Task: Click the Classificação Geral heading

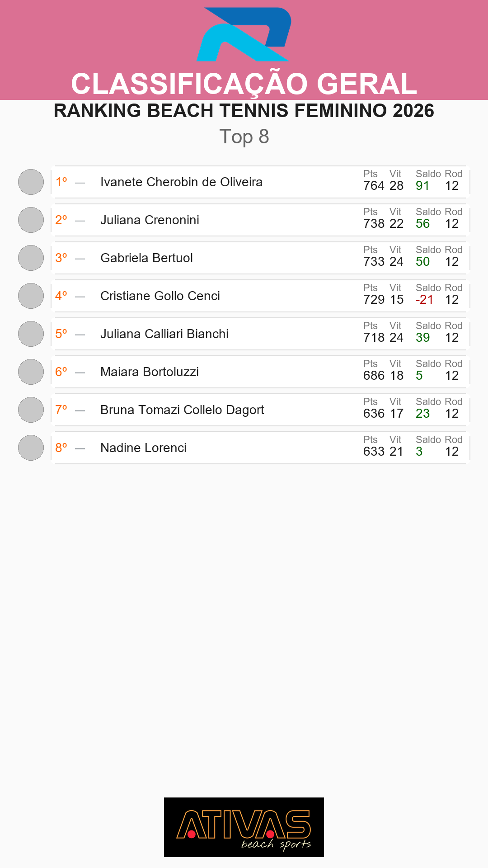Action: click(244, 84)
